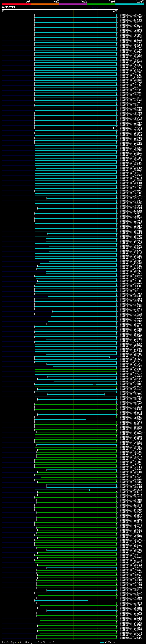
Task: Select the UniRef100_A7QTB8 hit label
Action: point(131,384)
